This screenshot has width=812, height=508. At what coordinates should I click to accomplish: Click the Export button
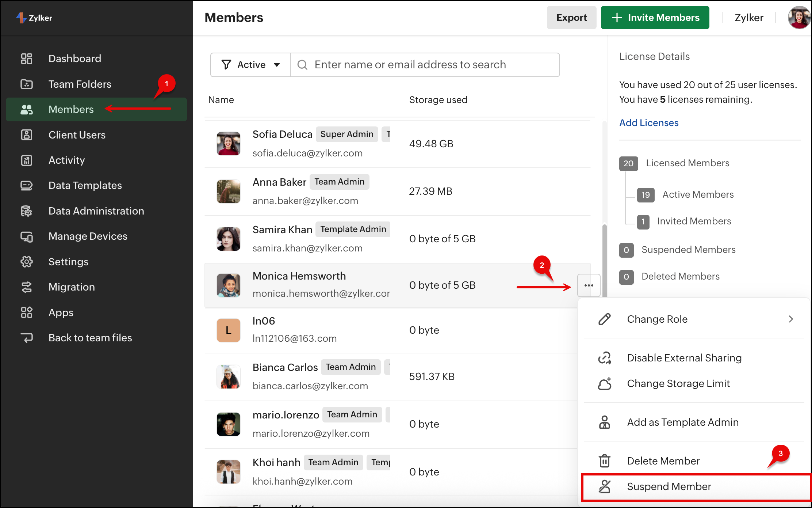(571, 18)
